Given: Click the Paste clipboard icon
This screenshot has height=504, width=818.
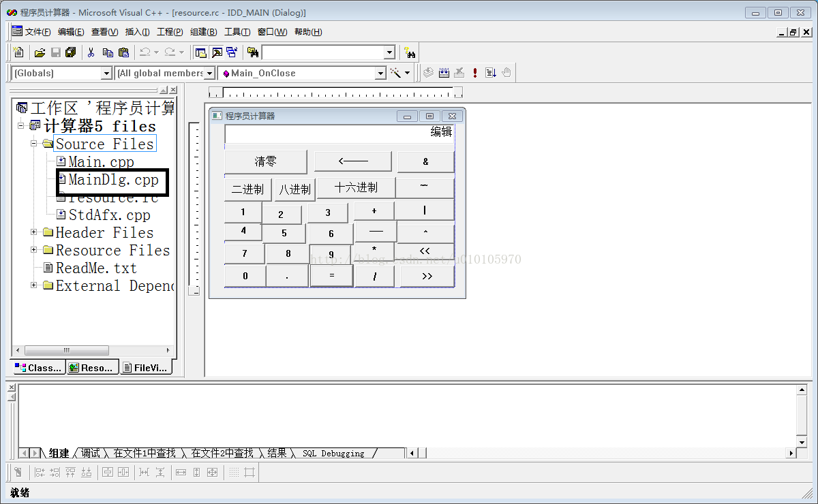Looking at the screenshot, I should coord(123,52).
